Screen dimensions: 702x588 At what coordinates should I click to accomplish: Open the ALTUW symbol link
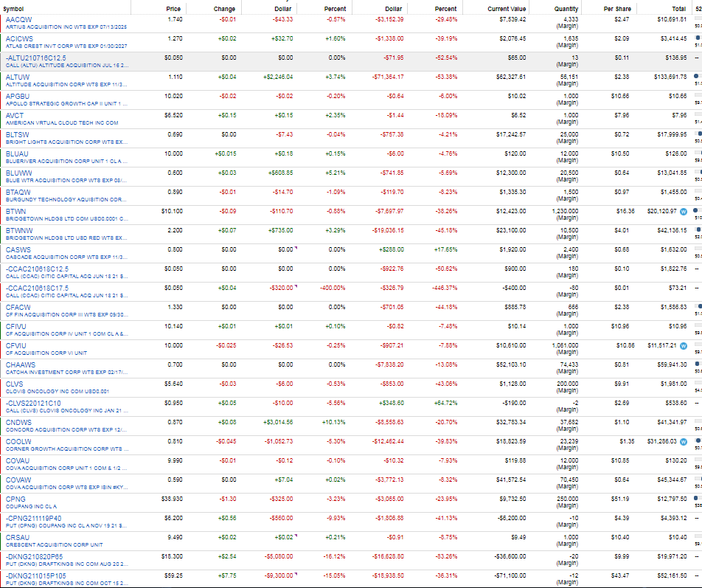18,77
